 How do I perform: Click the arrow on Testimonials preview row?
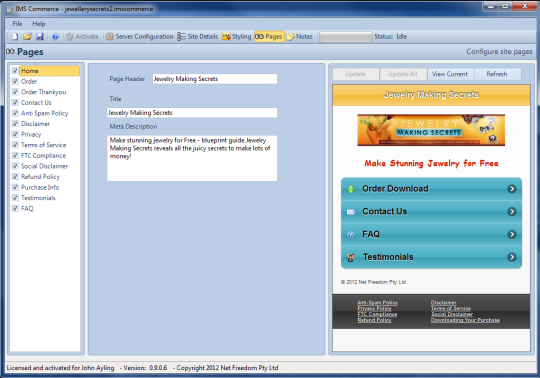(x=512, y=257)
